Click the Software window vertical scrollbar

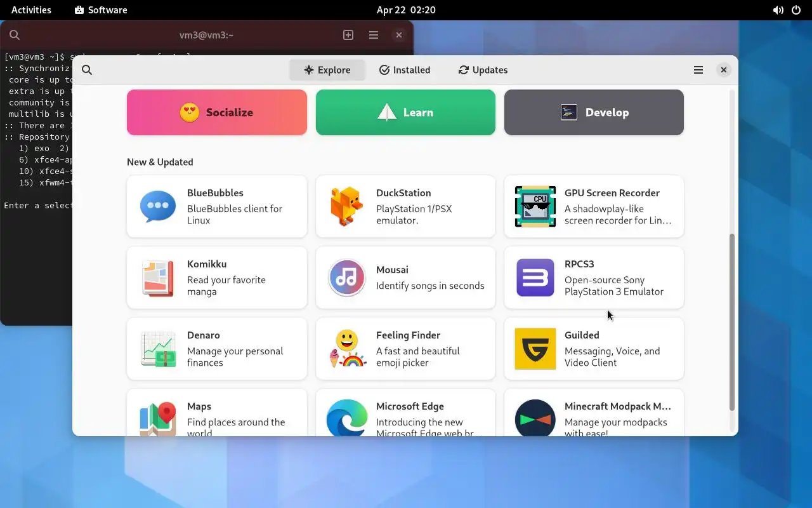click(x=731, y=322)
